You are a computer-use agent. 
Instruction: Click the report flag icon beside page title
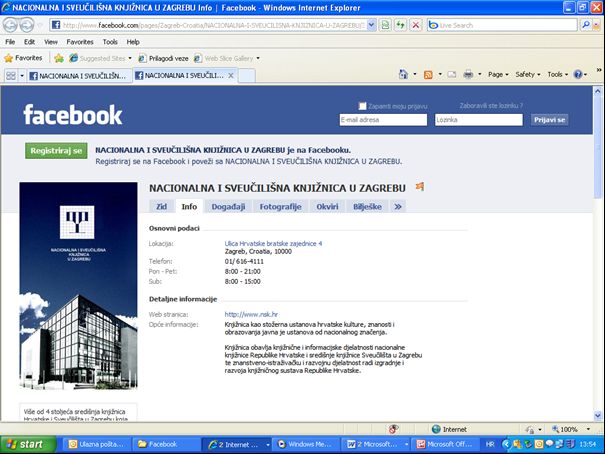coord(420,187)
